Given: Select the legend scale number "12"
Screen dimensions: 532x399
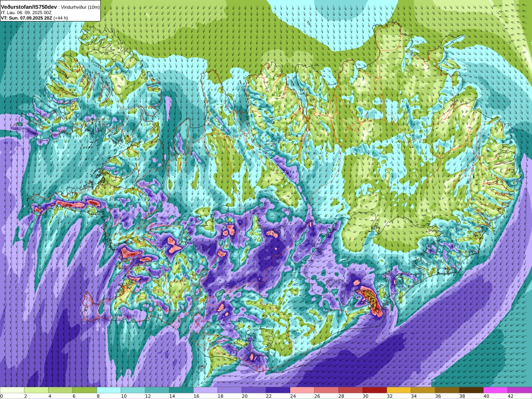Looking at the screenshot, I should point(148,396).
